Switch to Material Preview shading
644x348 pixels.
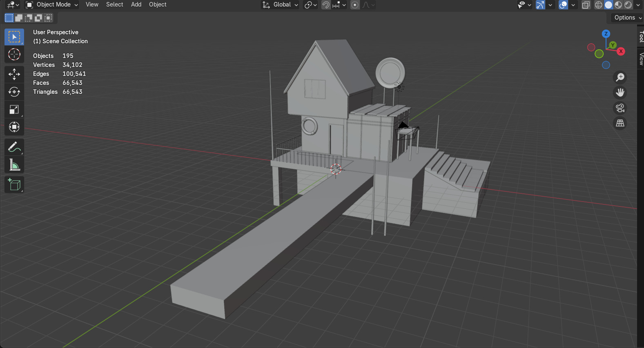tap(618, 5)
